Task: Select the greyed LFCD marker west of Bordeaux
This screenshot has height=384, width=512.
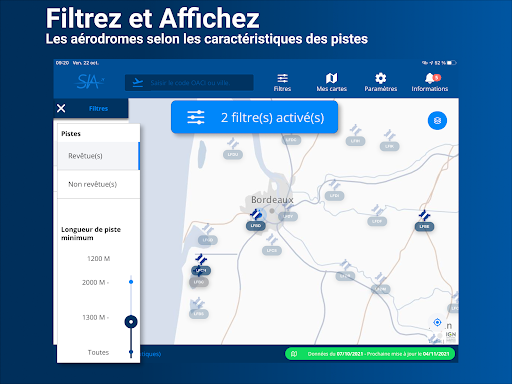Action: (x=208, y=240)
